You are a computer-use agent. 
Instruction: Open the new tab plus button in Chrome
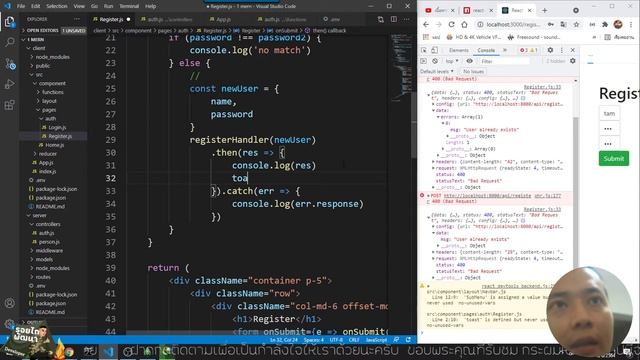point(544,10)
